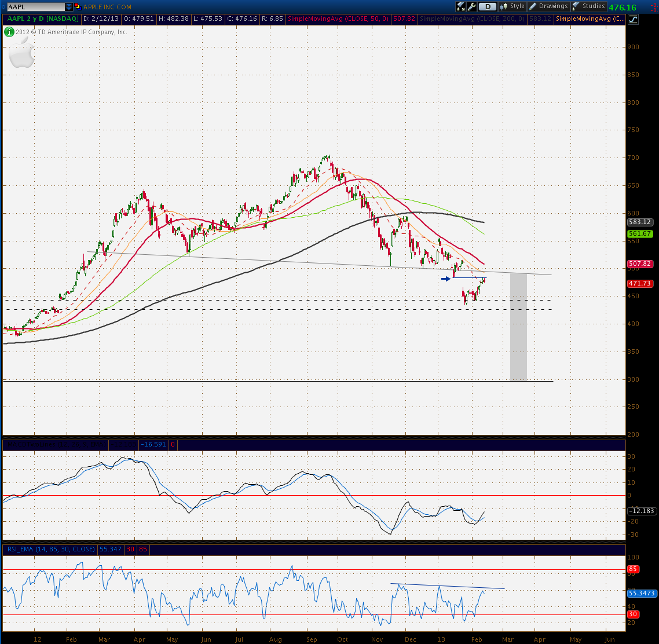
Task: Click the green info icon on the chart
Action: [9, 32]
